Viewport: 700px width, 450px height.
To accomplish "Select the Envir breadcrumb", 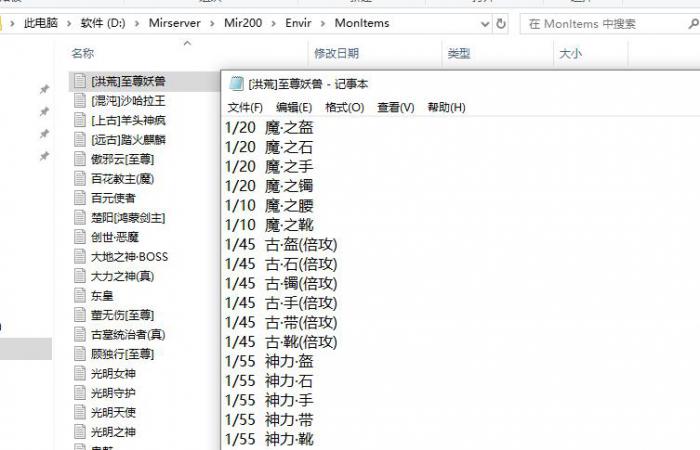I will coord(298,23).
